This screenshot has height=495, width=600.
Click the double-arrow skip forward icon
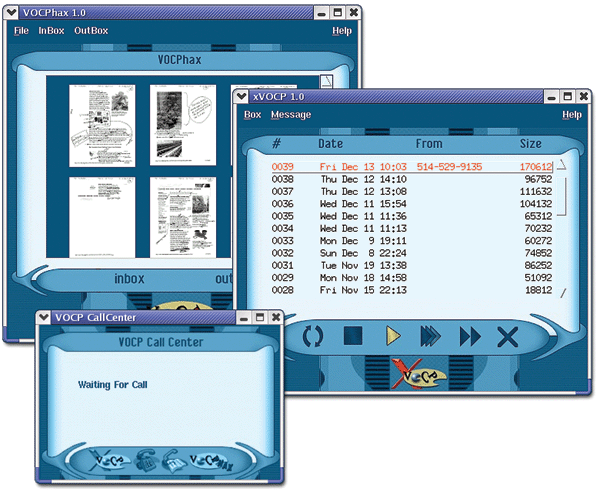pos(469,336)
